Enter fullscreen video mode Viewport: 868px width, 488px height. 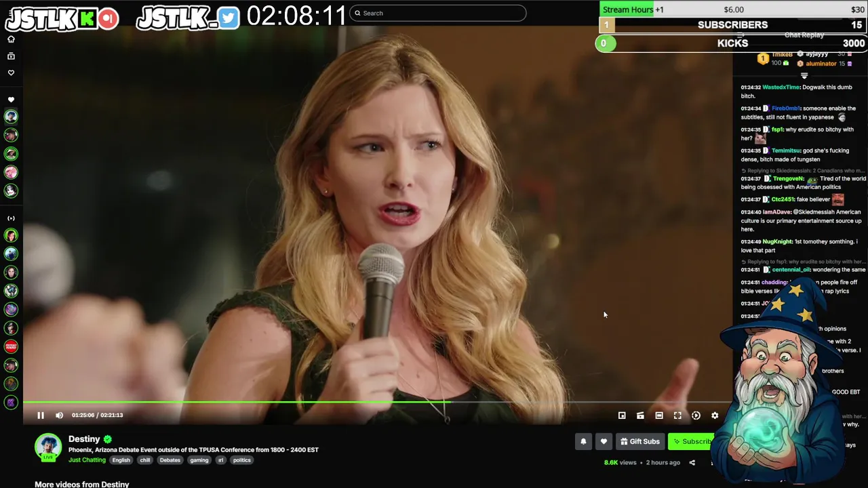[x=677, y=415]
